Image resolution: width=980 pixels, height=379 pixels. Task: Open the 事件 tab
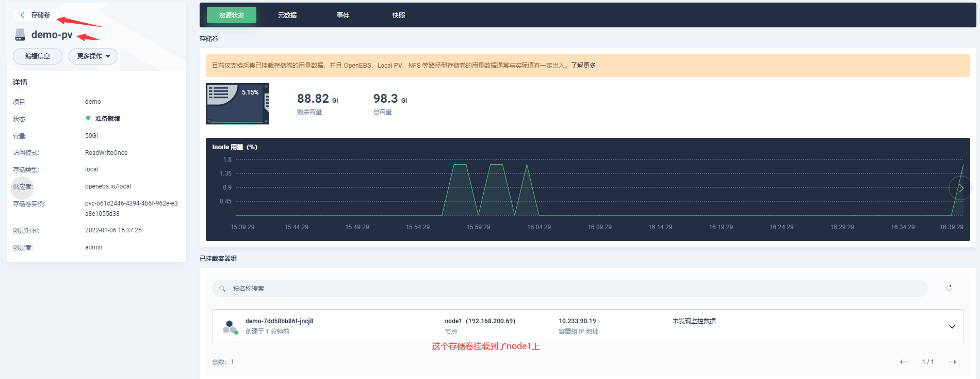click(x=343, y=15)
